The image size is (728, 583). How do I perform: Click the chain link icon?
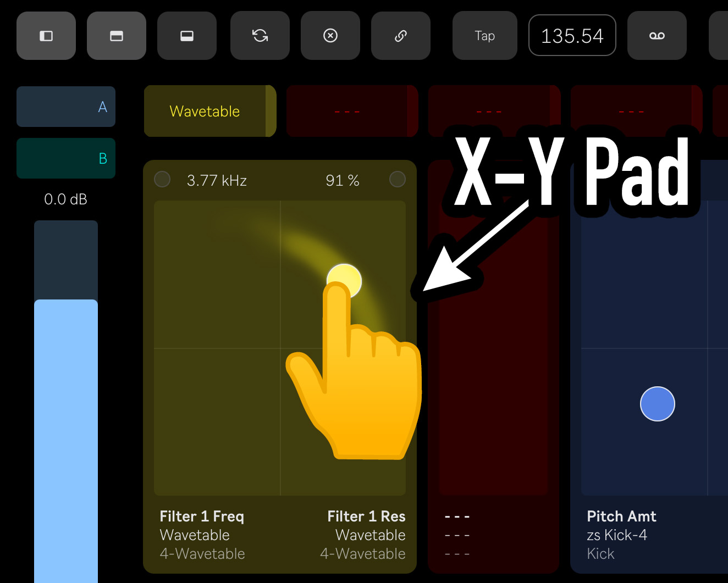[x=401, y=36]
